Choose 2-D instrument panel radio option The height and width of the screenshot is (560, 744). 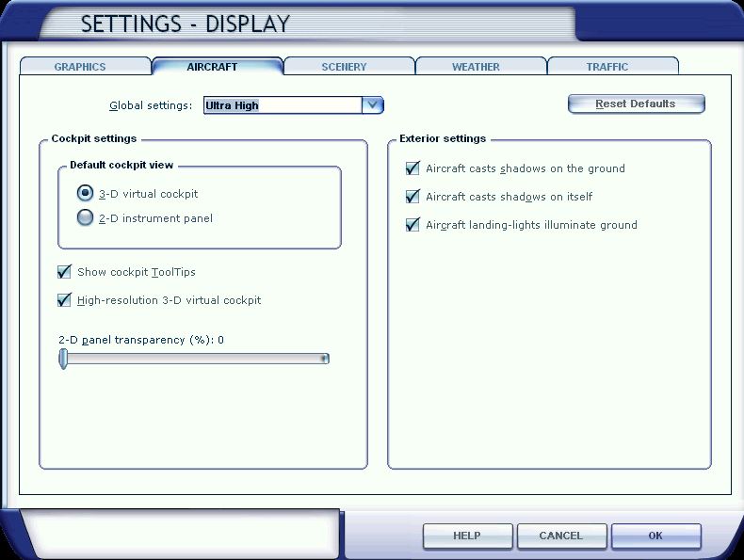point(86,218)
